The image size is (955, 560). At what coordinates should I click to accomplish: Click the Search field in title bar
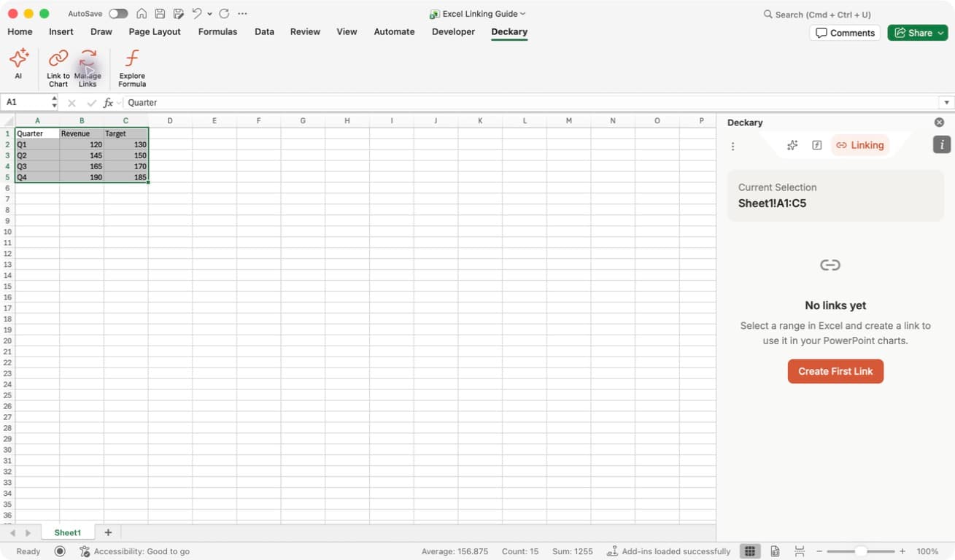click(817, 14)
